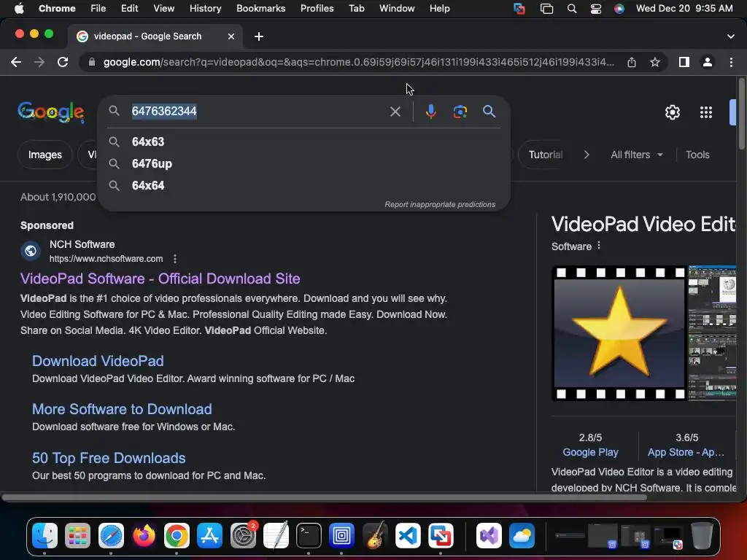Screen dimensions: 747x560
Task: Open the VideoPad gold star thumbnail
Action: [x=619, y=333]
